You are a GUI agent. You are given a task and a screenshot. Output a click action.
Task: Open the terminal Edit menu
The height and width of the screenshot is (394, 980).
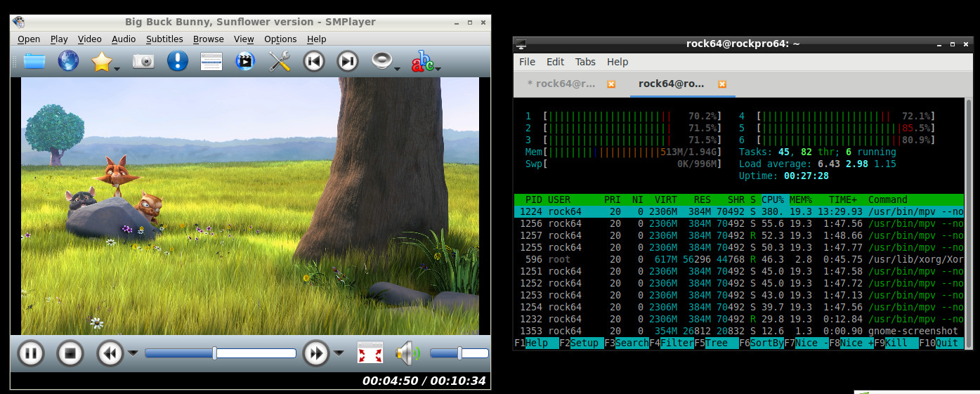[x=555, y=62]
